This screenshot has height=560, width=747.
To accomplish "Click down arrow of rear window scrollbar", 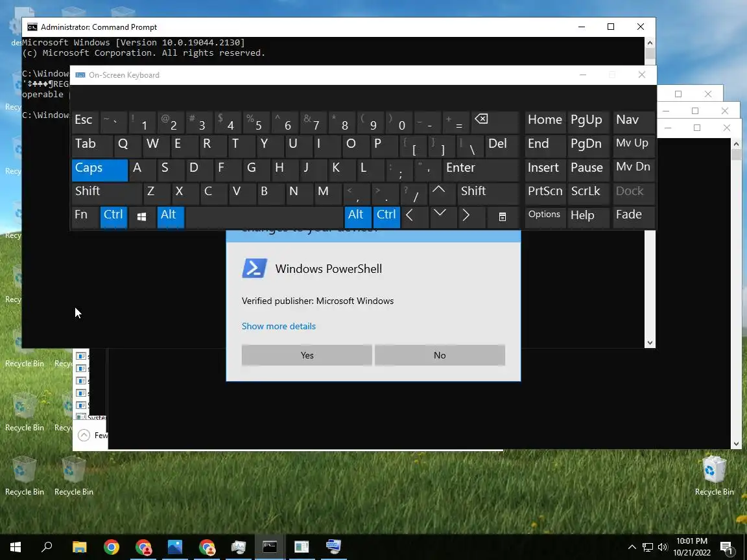I will [x=736, y=443].
